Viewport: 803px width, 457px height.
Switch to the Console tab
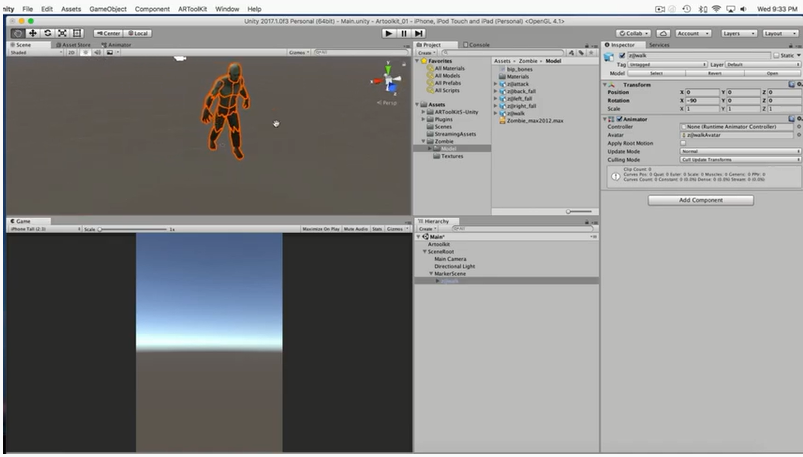click(x=478, y=45)
